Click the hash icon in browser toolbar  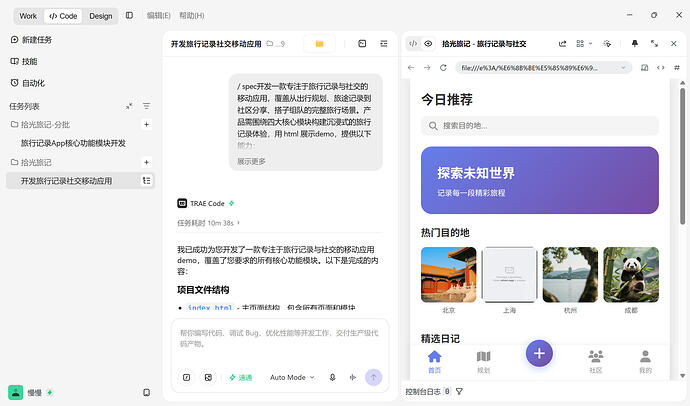point(677,68)
